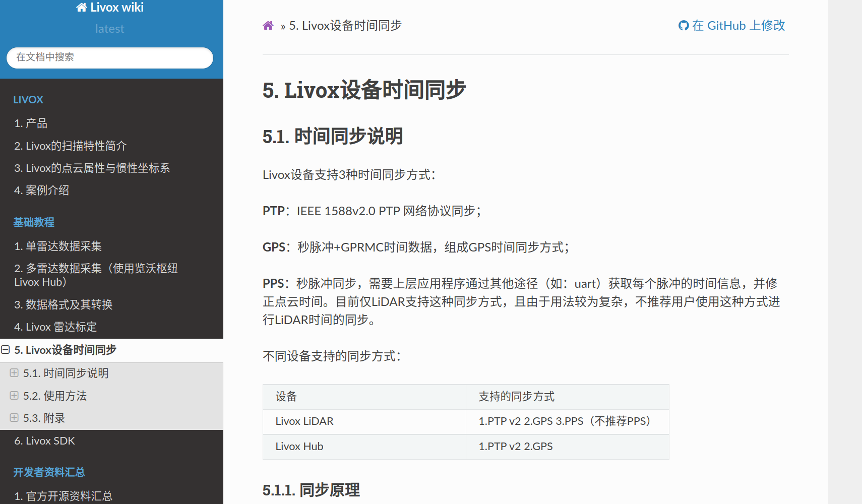Image resolution: width=862 pixels, height=504 pixels.
Task: Click the '开发者资料汇总' sidebar caption
Action: [x=49, y=472]
